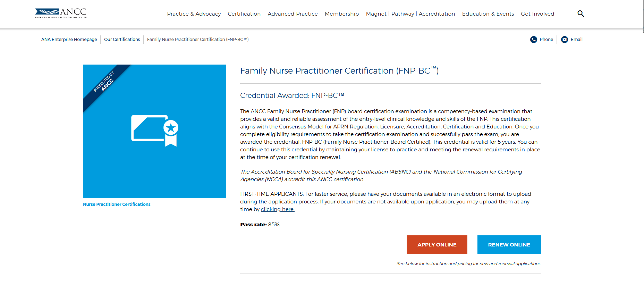Click the ANCC logo
644x302 pixels.
61,13
